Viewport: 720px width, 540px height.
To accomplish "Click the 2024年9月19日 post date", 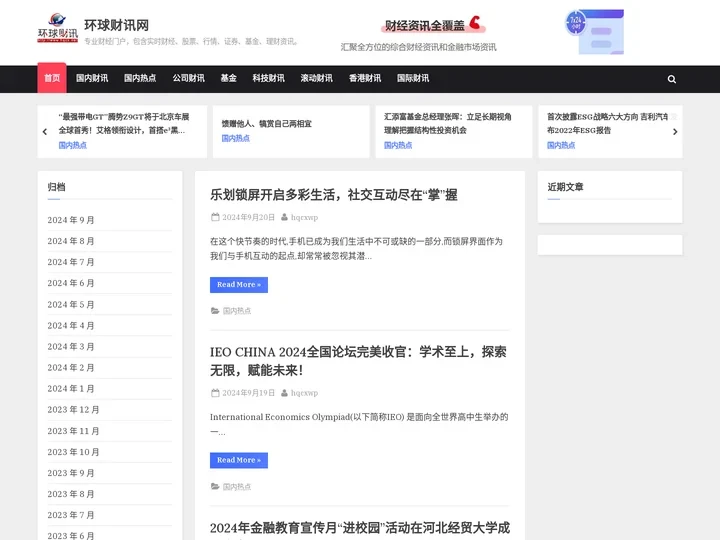I will [248, 393].
